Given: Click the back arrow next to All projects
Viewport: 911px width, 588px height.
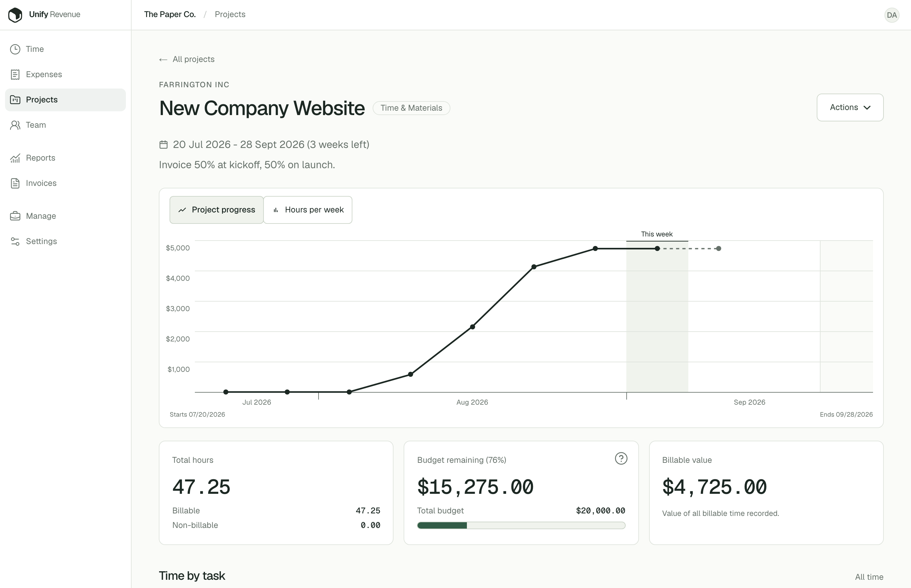Looking at the screenshot, I should click(163, 59).
